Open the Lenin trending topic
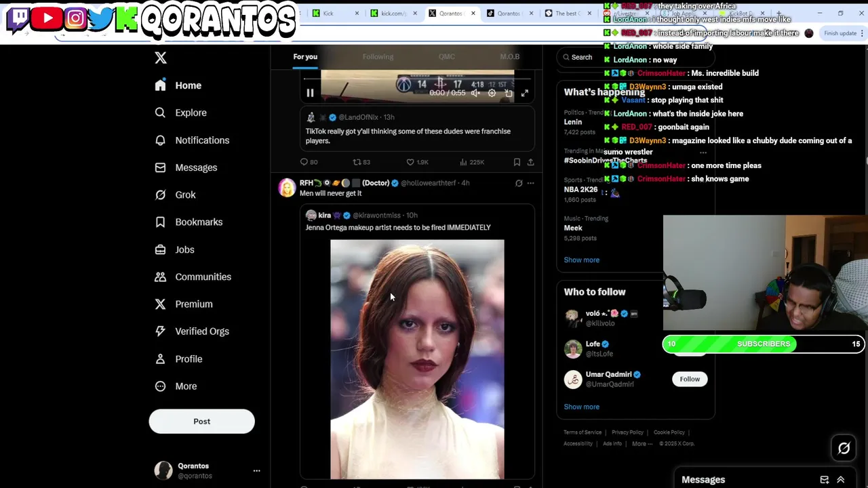Screen dimensions: 868x488 (x=573, y=122)
